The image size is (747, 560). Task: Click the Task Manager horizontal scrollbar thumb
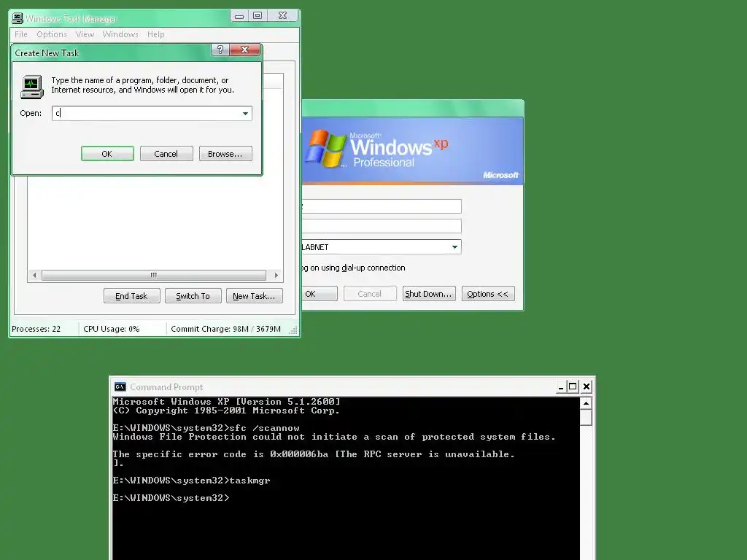pyautogui.click(x=153, y=275)
